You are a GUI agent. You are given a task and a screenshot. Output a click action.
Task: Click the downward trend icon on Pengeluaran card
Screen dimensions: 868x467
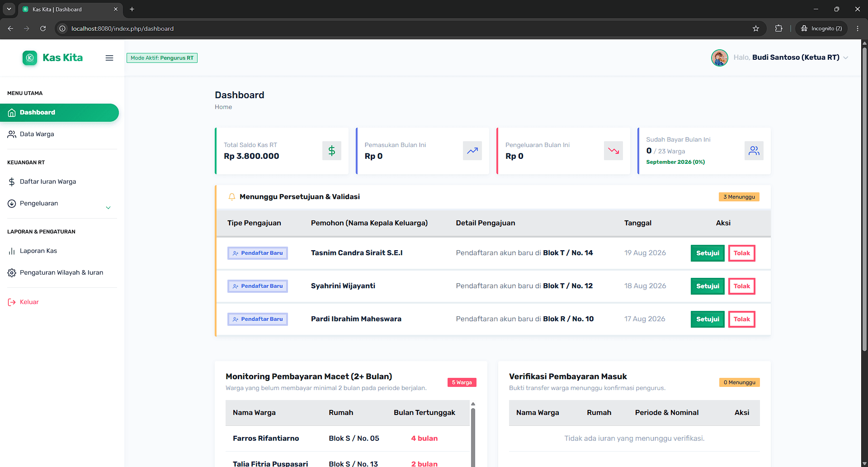point(613,151)
